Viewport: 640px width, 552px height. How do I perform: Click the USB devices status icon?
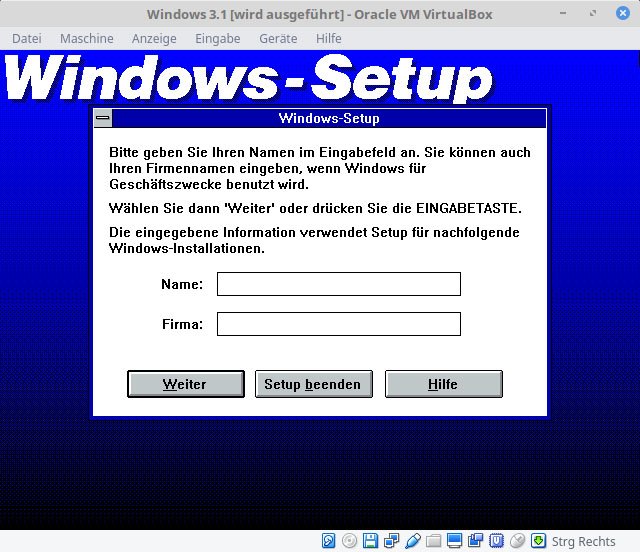pyautogui.click(x=413, y=541)
